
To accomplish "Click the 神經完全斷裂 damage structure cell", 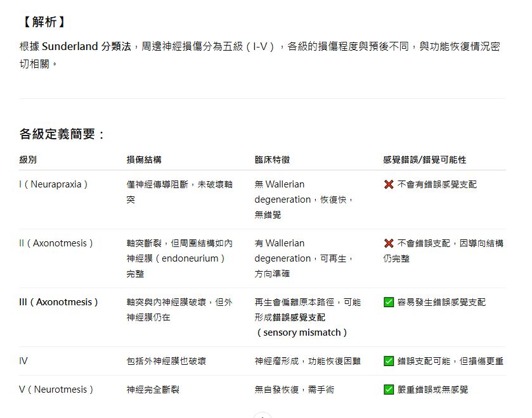I will pyautogui.click(x=153, y=389).
